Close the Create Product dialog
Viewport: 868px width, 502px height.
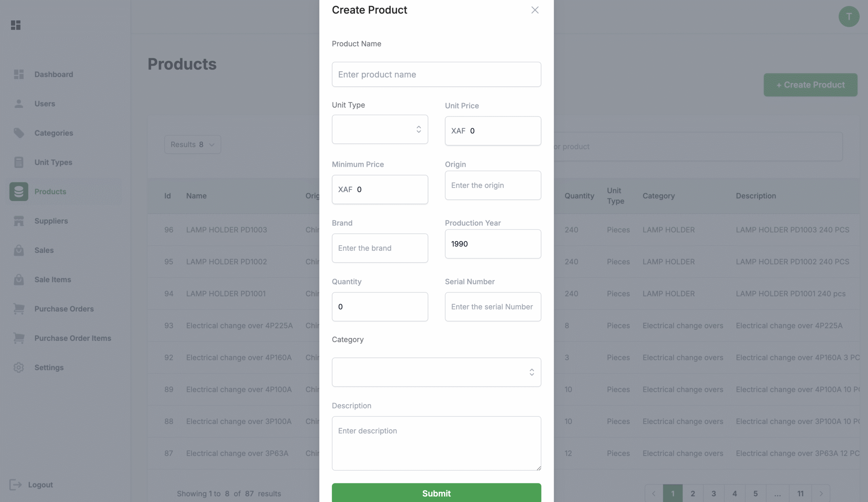pos(535,10)
